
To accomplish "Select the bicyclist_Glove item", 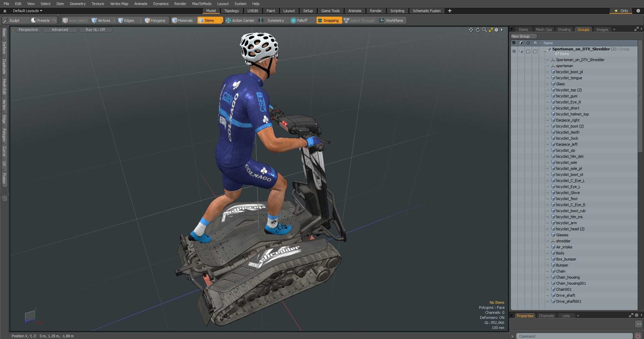I will tap(568, 193).
